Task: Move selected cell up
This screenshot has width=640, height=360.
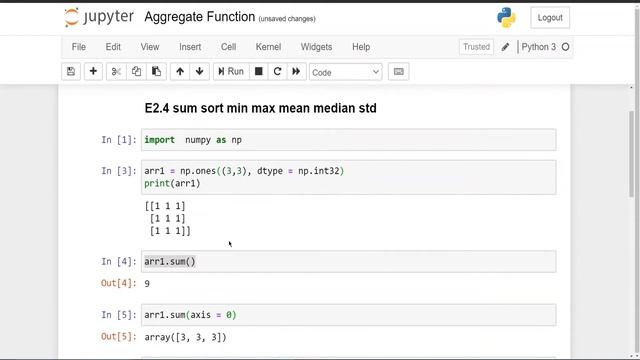Action: click(x=180, y=72)
